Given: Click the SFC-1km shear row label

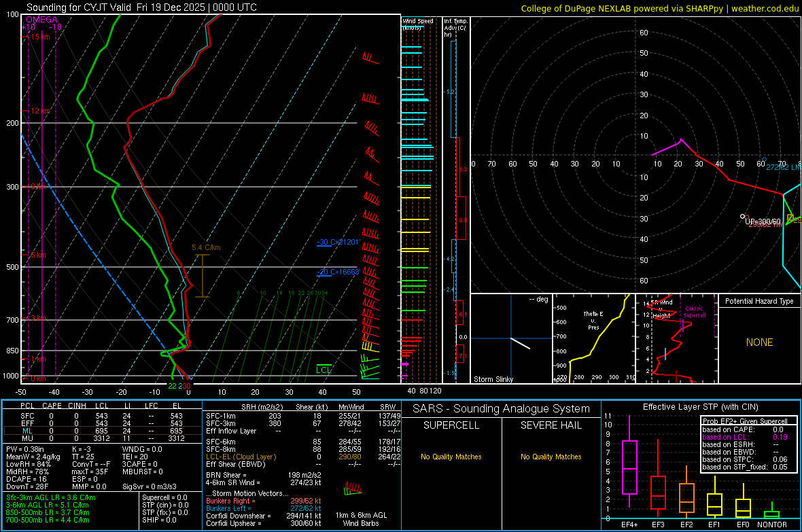Looking at the screenshot, I should (x=221, y=416).
